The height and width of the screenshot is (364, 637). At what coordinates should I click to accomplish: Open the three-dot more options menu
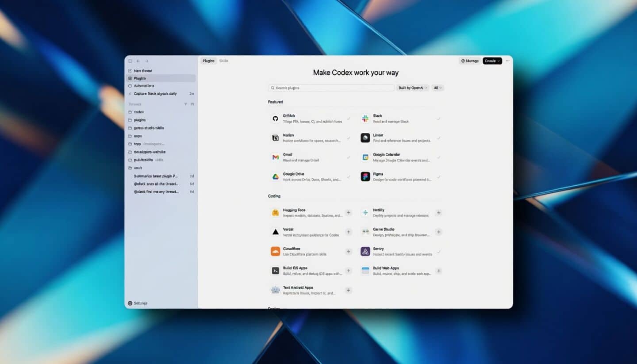pyautogui.click(x=507, y=61)
